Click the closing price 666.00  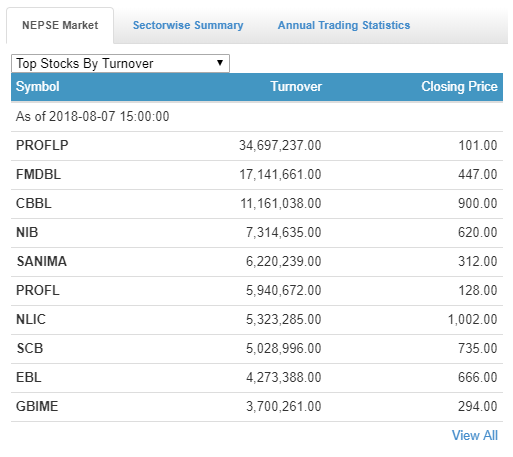[478, 377]
